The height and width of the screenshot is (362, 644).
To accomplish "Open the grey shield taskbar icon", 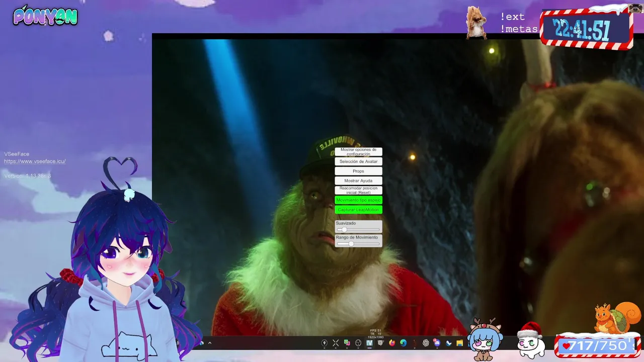I will point(380,343).
